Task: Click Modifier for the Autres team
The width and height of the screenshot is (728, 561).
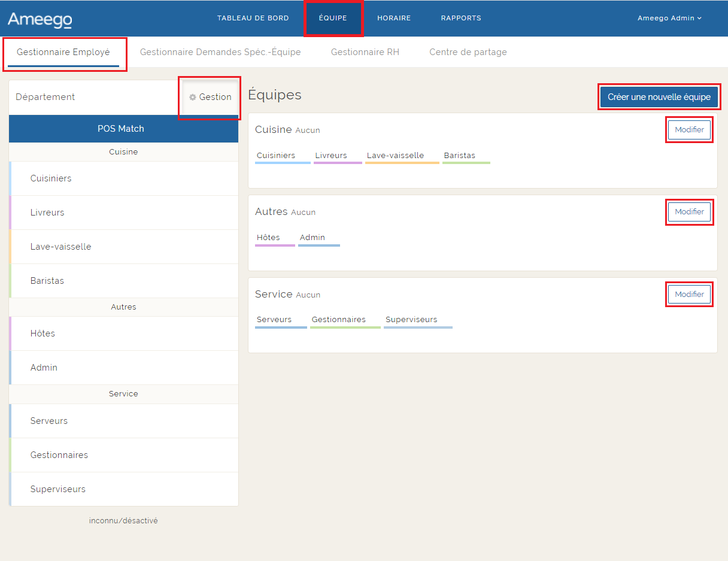Action: click(x=689, y=212)
